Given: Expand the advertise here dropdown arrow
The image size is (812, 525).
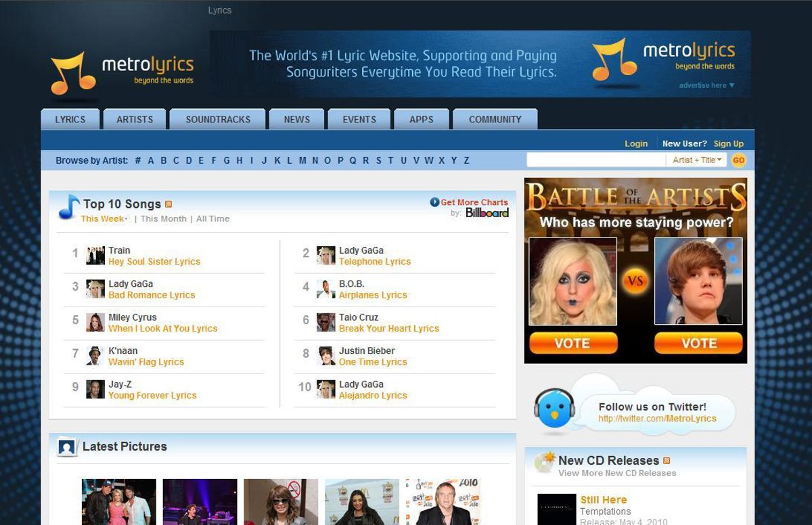Looking at the screenshot, I should [731, 86].
